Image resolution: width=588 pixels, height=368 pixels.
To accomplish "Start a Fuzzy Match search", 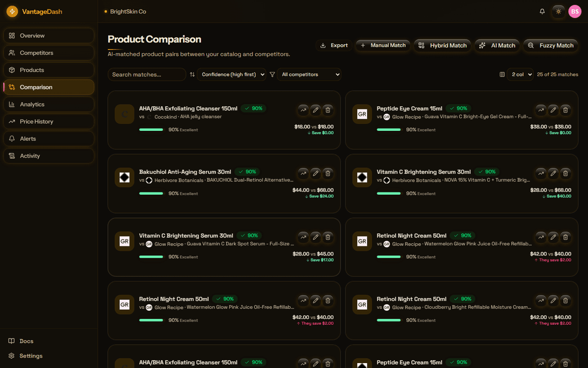I will (x=550, y=46).
